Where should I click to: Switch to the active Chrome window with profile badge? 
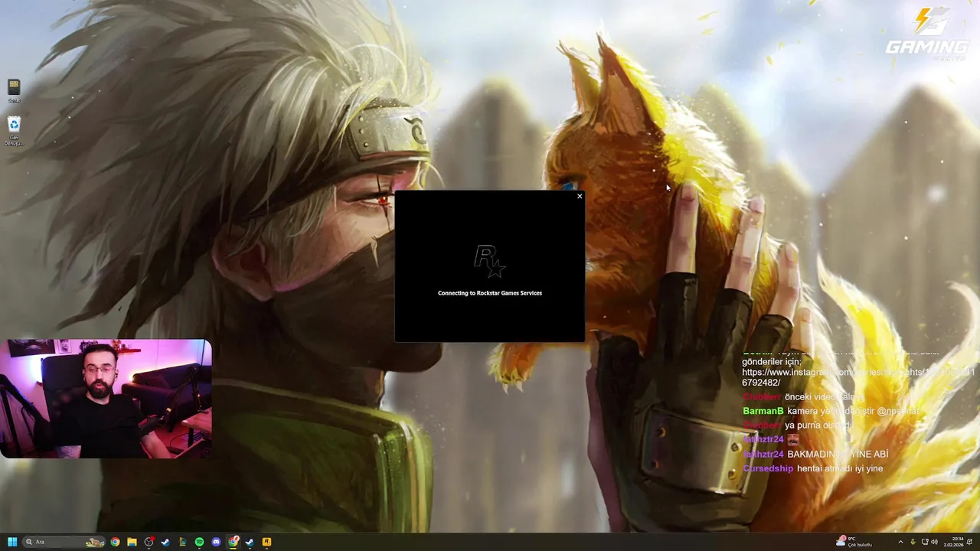[233, 542]
